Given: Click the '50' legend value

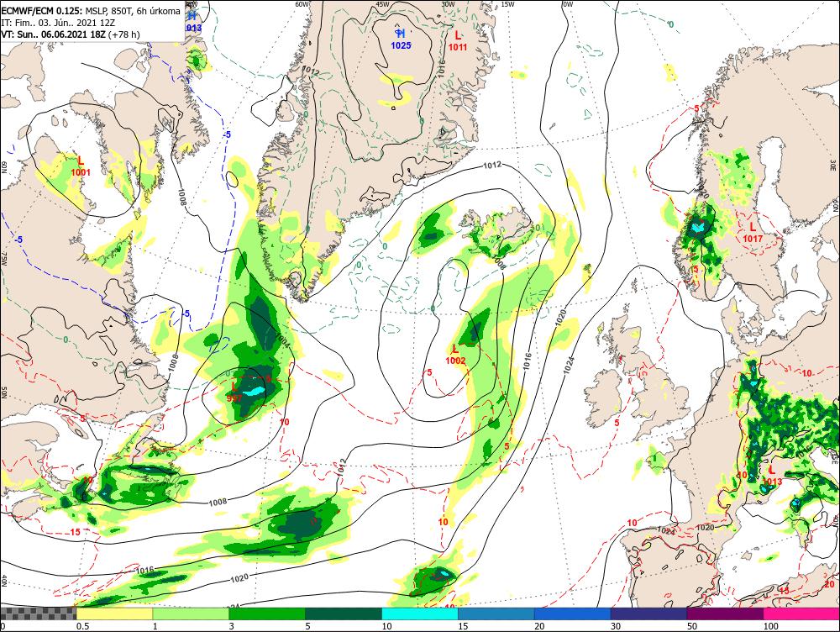Looking at the screenshot, I should (692, 626).
